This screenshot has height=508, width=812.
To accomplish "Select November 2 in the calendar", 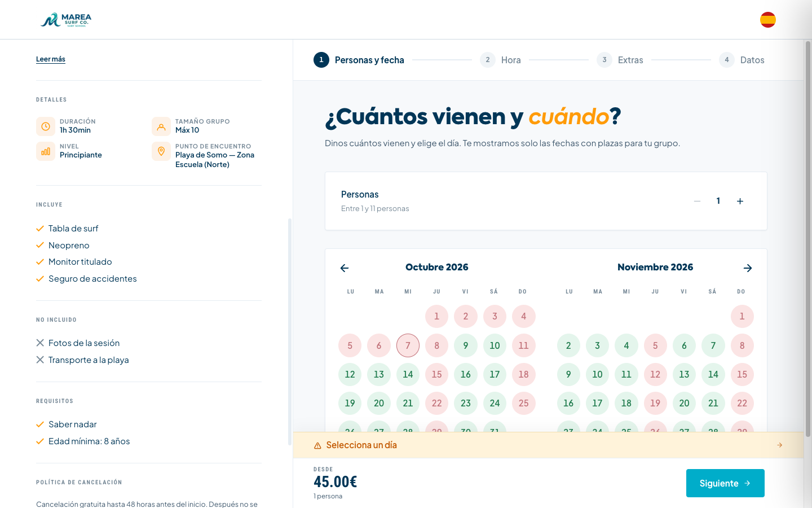I will (568, 345).
